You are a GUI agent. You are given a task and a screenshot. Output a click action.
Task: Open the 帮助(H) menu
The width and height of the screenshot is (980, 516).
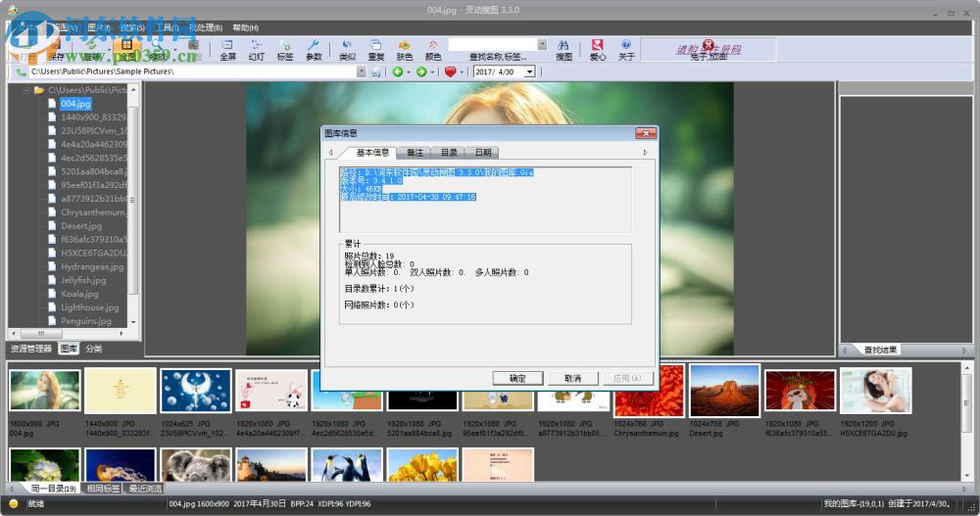246,27
